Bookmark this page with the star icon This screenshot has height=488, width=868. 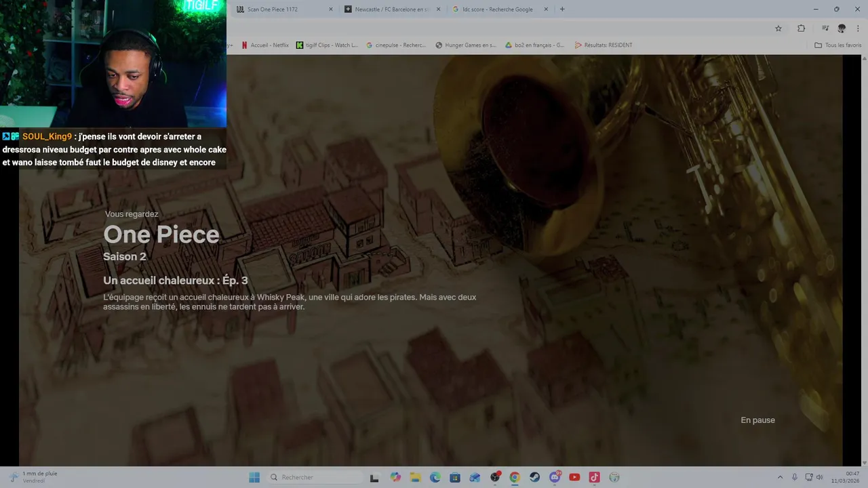778,28
